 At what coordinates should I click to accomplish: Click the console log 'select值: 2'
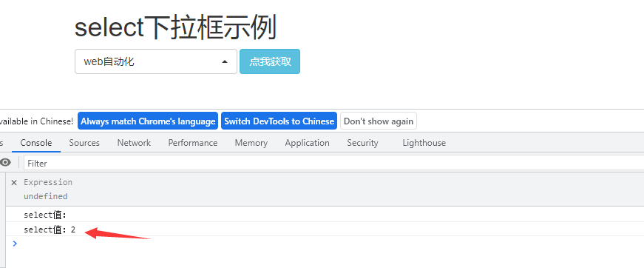tap(50, 230)
